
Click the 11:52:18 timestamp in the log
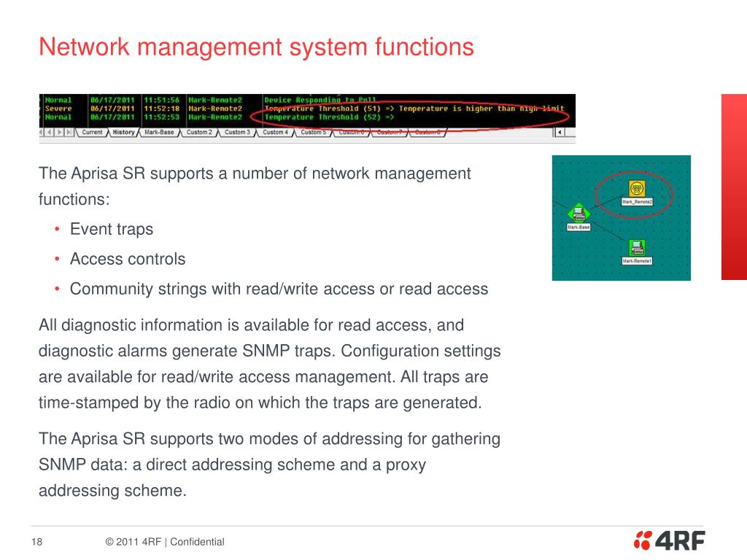coord(161,109)
